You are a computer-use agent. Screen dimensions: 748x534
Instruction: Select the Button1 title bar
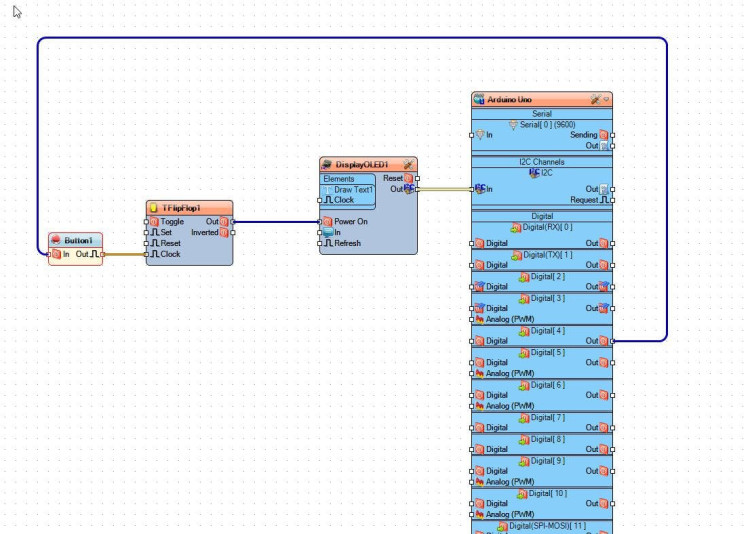point(75,240)
